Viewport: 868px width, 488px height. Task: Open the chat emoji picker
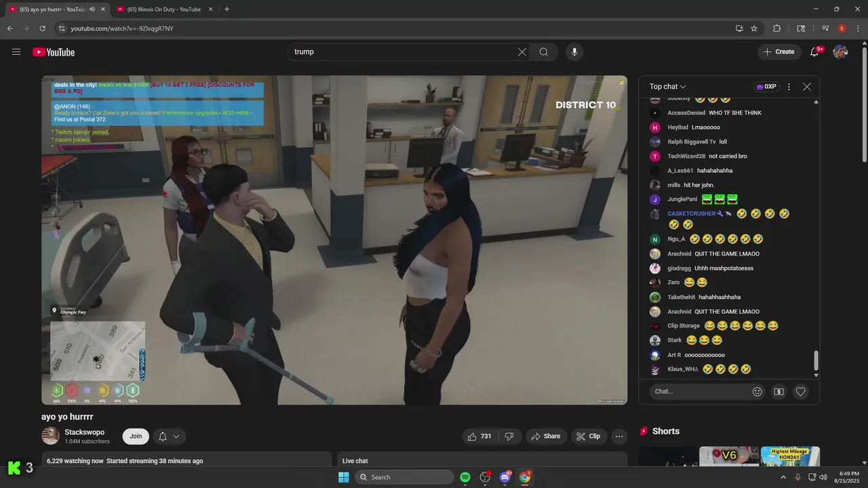[x=757, y=391]
